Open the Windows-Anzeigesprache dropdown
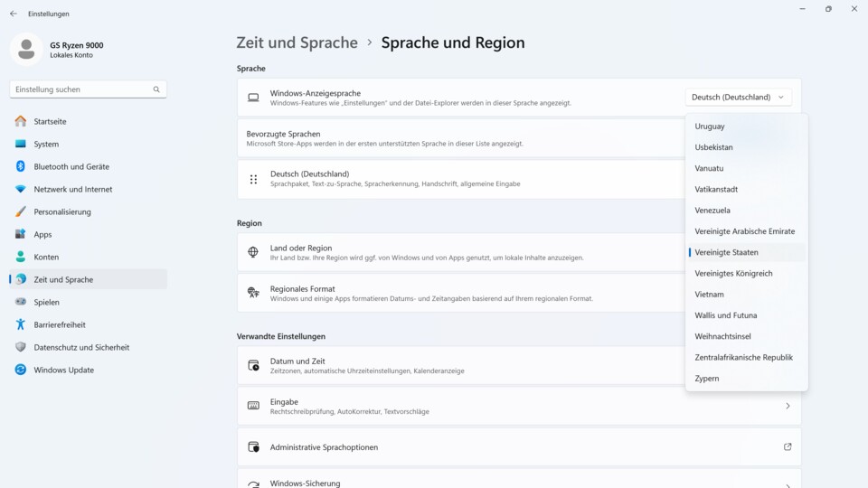Screen dimensions: 868x488 [x=739, y=98]
